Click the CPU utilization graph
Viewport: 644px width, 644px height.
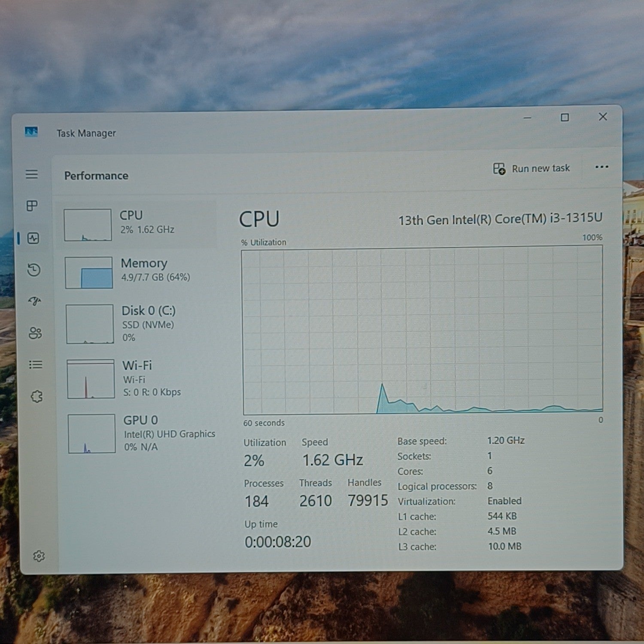pos(422,331)
